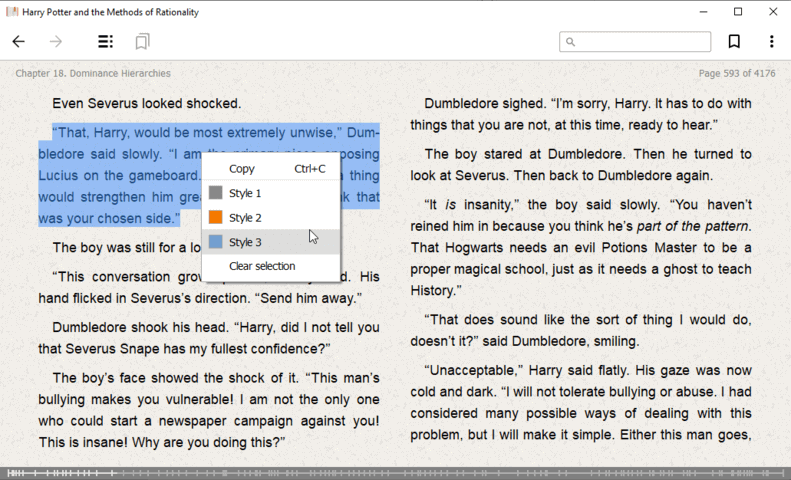This screenshot has height=480, width=791.
Task: Apply Style 3 highlight
Action: tap(271, 242)
